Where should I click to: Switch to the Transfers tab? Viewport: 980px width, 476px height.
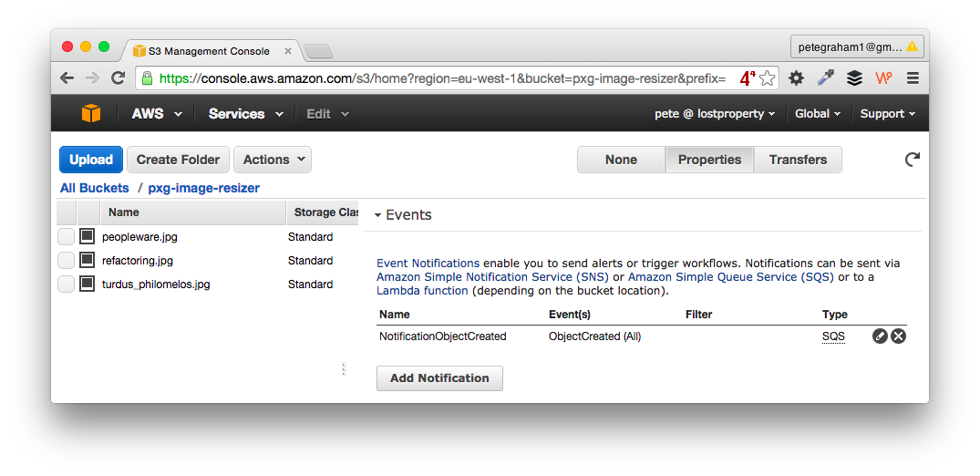(798, 160)
